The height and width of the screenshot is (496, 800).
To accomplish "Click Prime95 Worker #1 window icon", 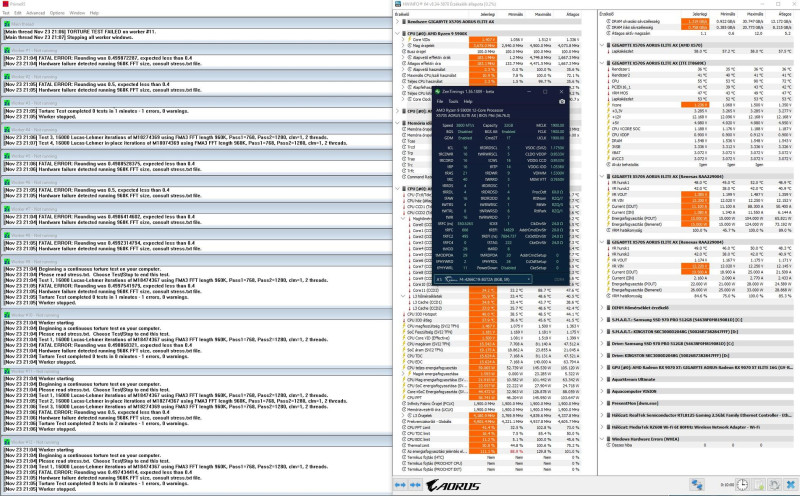I will [x=7, y=51].
